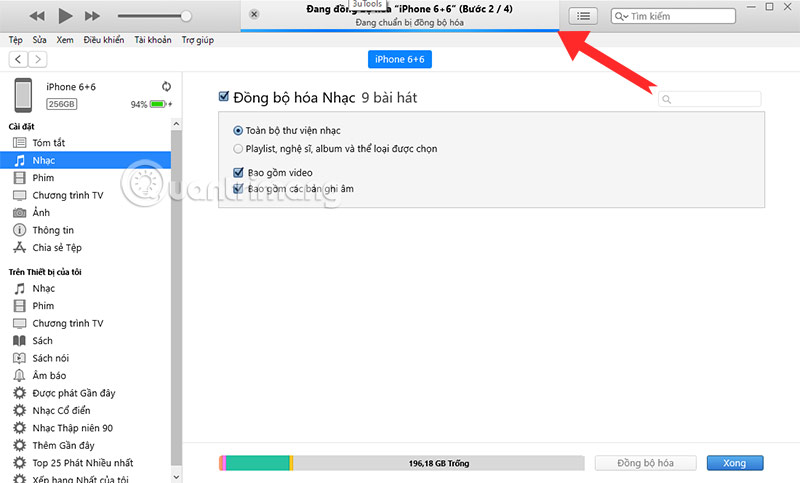The image size is (800, 483).
Task: Open the Tài khoản menu
Action: pyautogui.click(x=153, y=40)
